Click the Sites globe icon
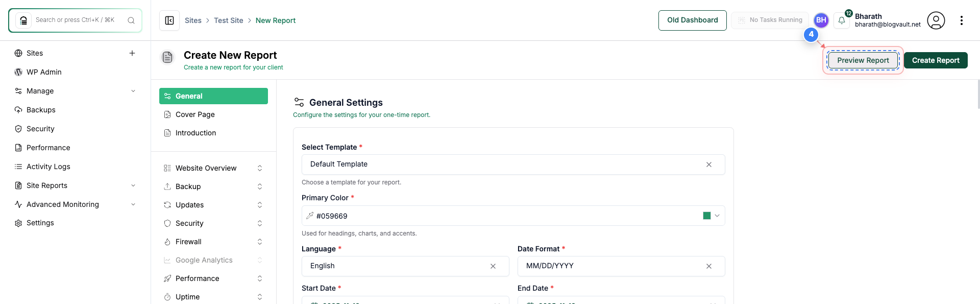 tap(18, 53)
